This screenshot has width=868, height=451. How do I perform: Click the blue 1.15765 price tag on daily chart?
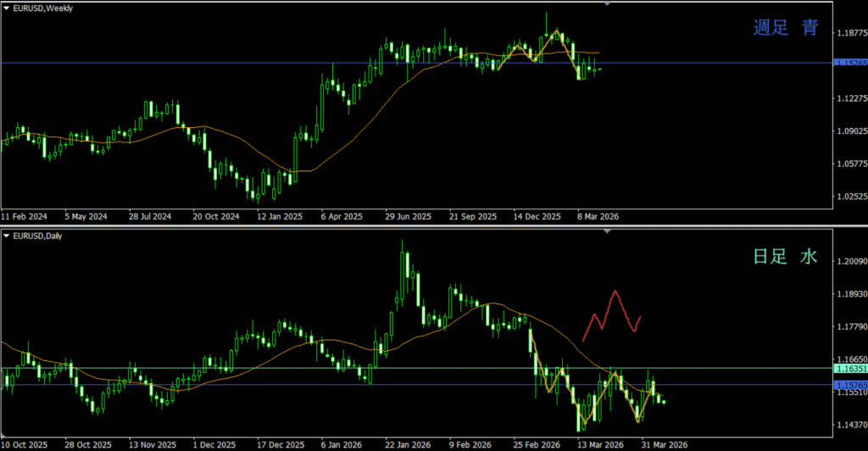pos(850,385)
